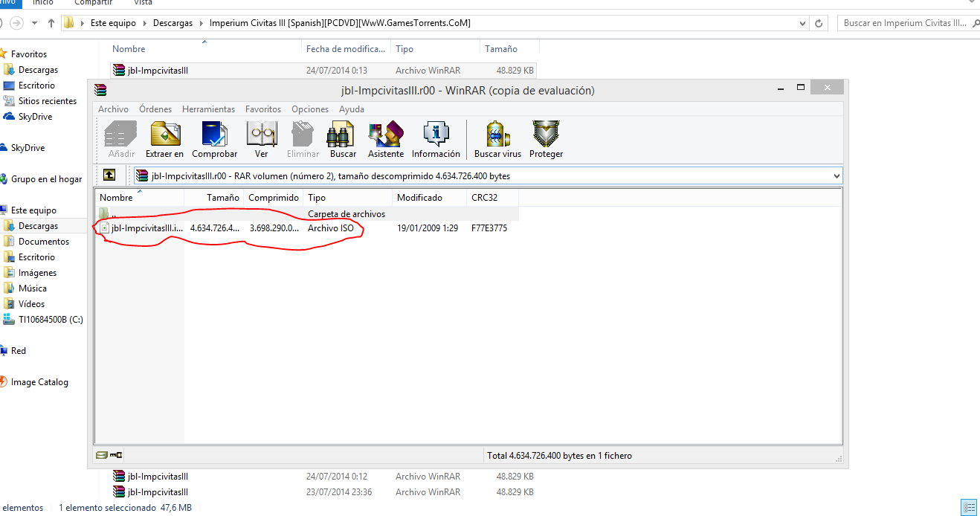This screenshot has height=516, width=980.
Task: Open the Órdenes menu
Action: click(x=155, y=109)
